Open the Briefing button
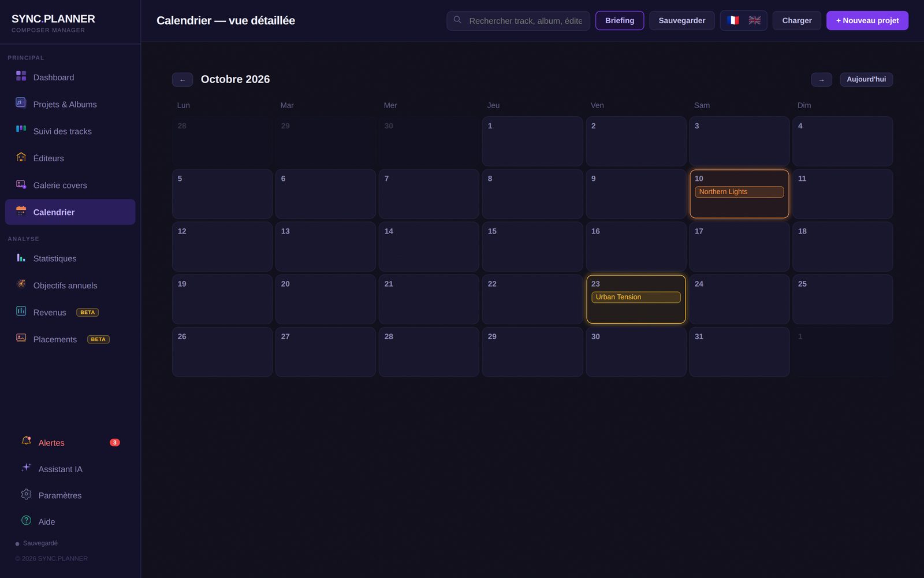The image size is (924, 578). coord(620,21)
